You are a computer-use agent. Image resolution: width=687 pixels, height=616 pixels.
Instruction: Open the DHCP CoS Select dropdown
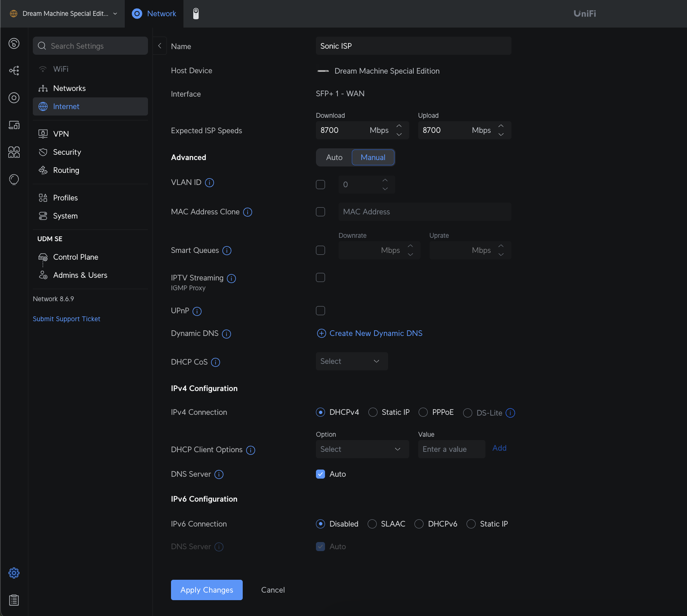352,361
